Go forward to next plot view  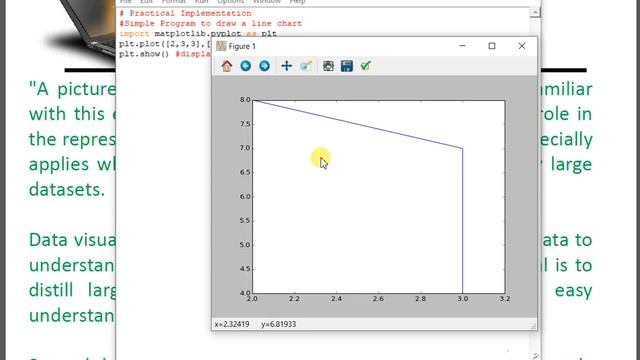point(264,66)
